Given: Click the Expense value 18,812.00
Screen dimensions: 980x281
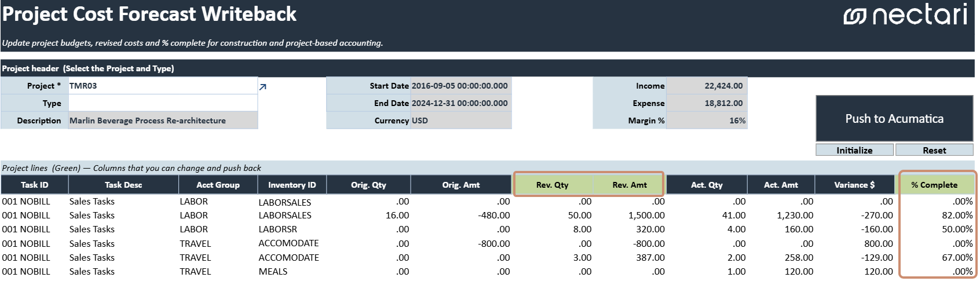Looking at the screenshot, I should click(707, 103).
